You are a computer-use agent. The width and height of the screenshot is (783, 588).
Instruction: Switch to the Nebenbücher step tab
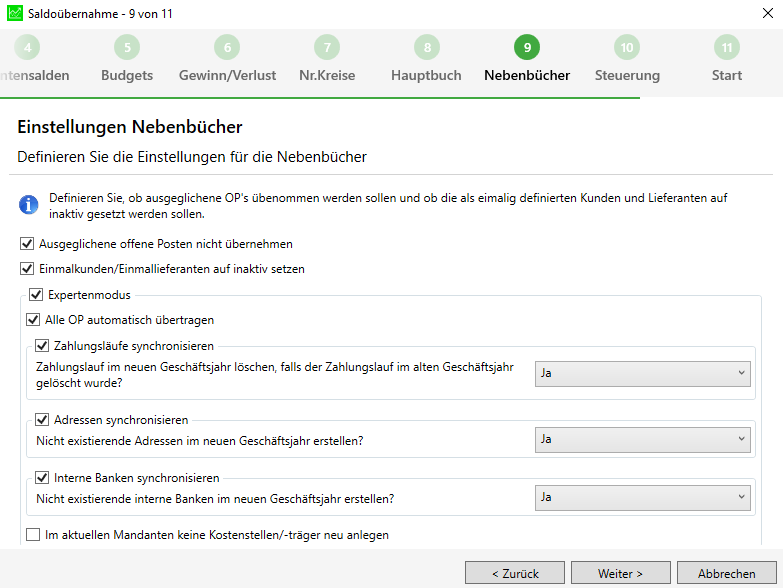(527, 75)
